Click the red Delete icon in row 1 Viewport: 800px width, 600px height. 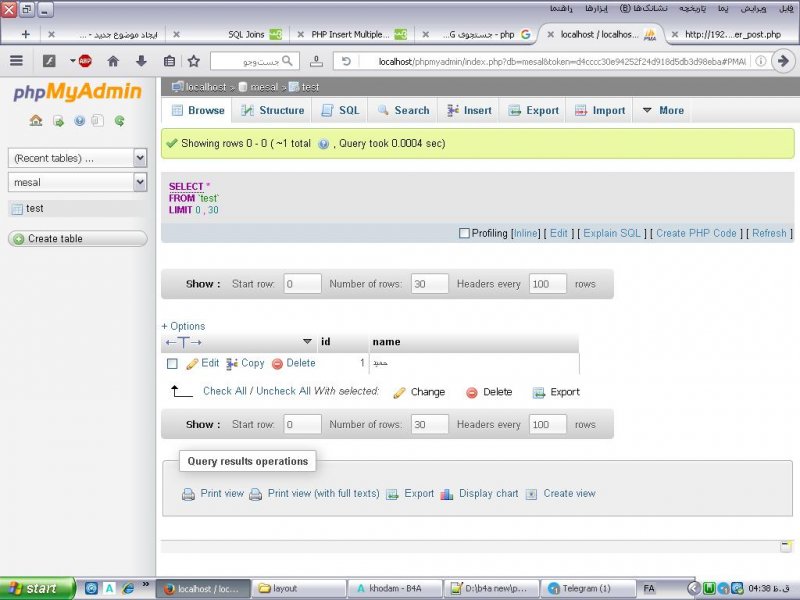pyautogui.click(x=277, y=364)
